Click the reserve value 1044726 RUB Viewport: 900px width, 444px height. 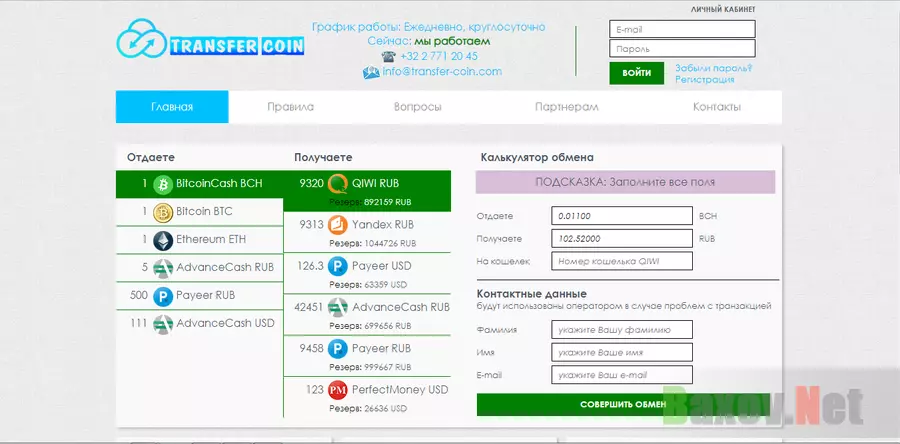click(x=390, y=244)
